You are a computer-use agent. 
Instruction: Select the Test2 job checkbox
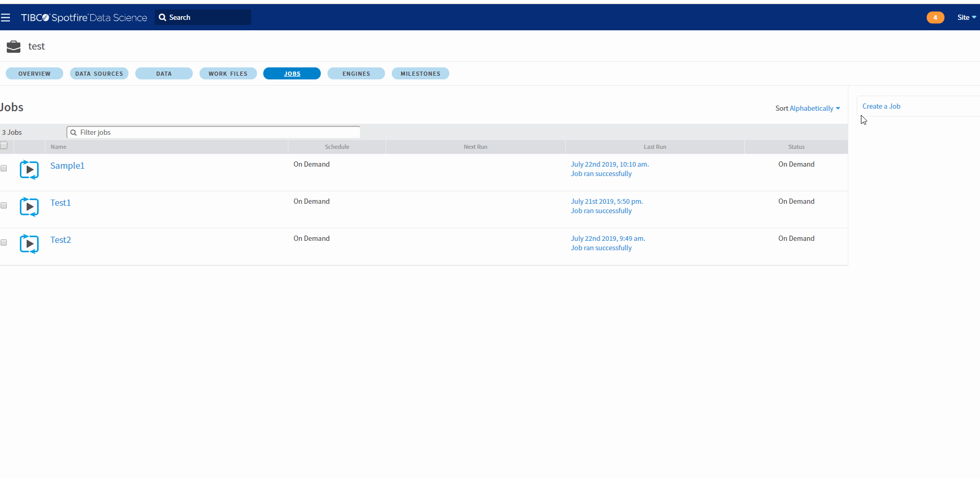click(4, 242)
